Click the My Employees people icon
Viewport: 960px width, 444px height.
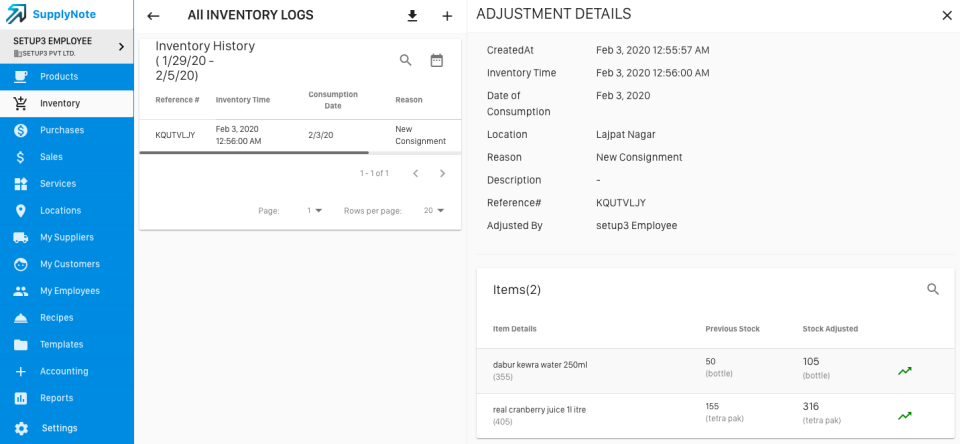[21, 291]
